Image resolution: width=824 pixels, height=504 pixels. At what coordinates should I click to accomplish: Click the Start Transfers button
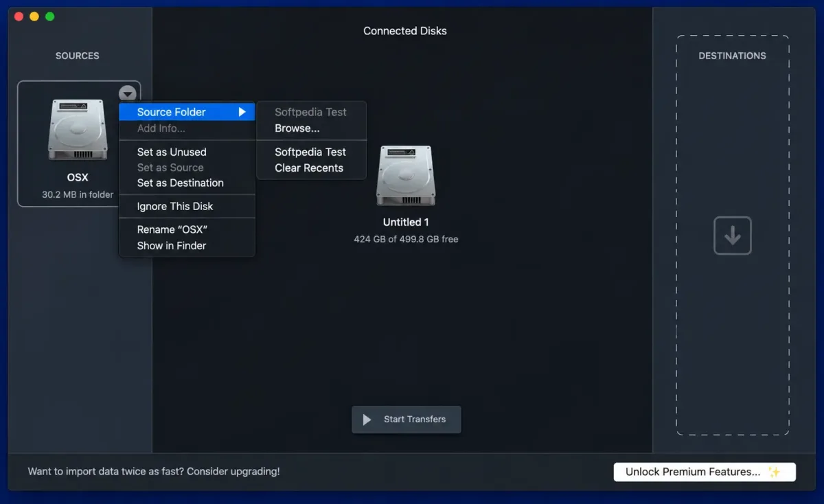(407, 420)
